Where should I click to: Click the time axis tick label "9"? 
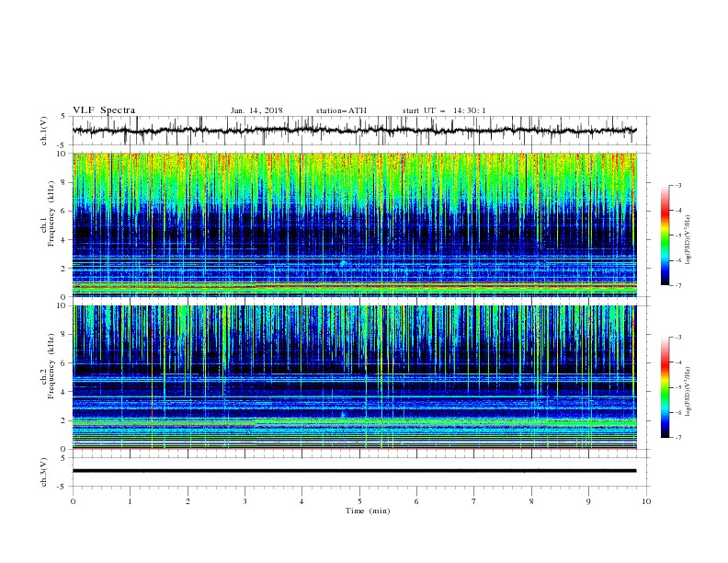point(588,501)
